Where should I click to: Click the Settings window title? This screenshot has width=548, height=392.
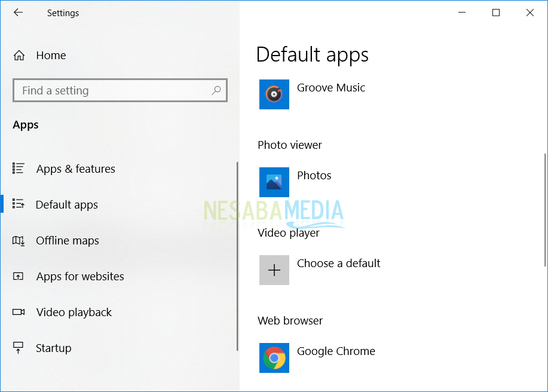click(63, 13)
